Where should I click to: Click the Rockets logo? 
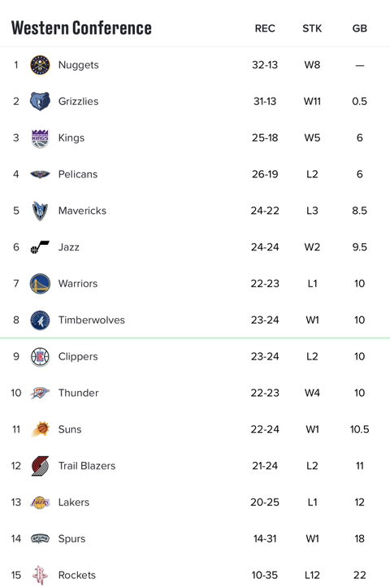(40, 575)
